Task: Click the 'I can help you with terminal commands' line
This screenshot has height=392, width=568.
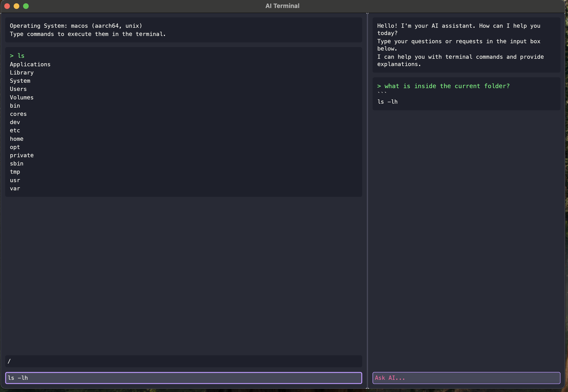Action: (460, 60)
